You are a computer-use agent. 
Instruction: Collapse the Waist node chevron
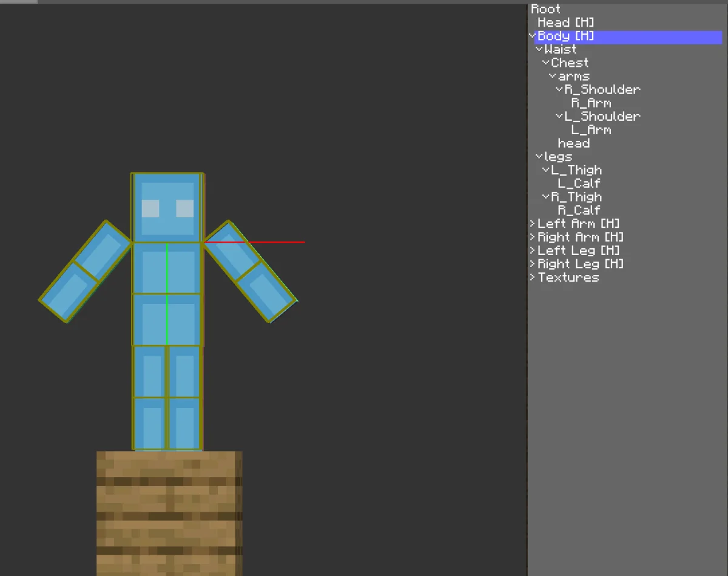(x=539, y=50)
